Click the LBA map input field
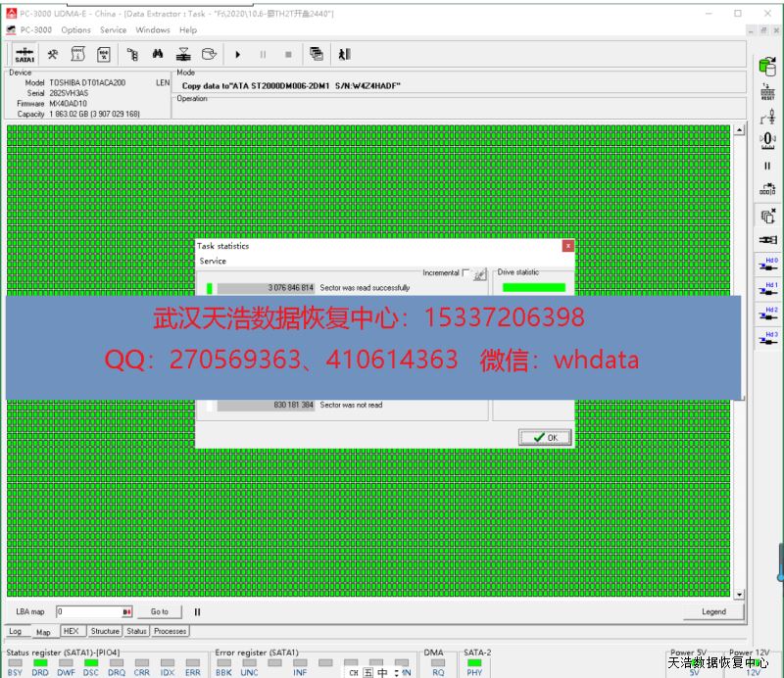Viewport: 784px width, 678px height. (x=90, y=611)
